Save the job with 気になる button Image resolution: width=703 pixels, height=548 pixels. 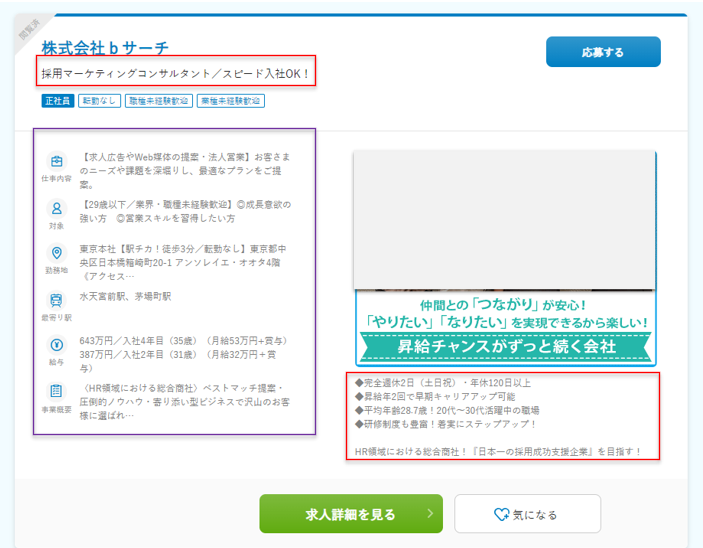click(527, 514)
